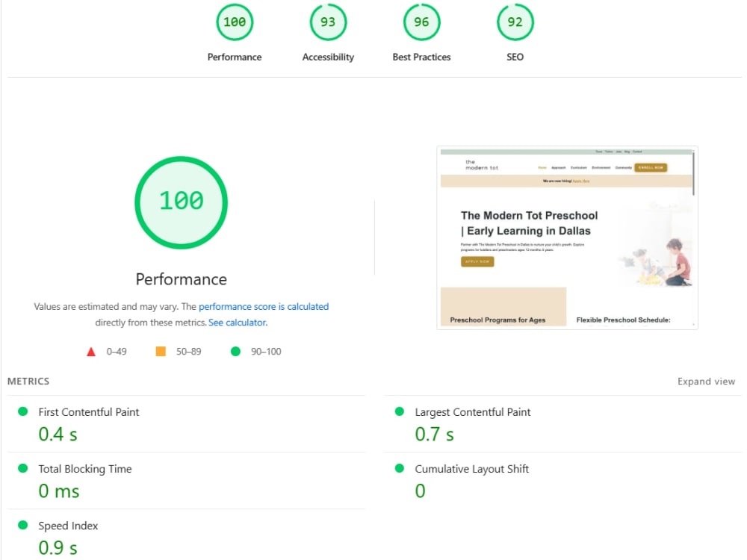
Task: Click the thumbnail's vertical scrollbar
Action: (694, 174)
